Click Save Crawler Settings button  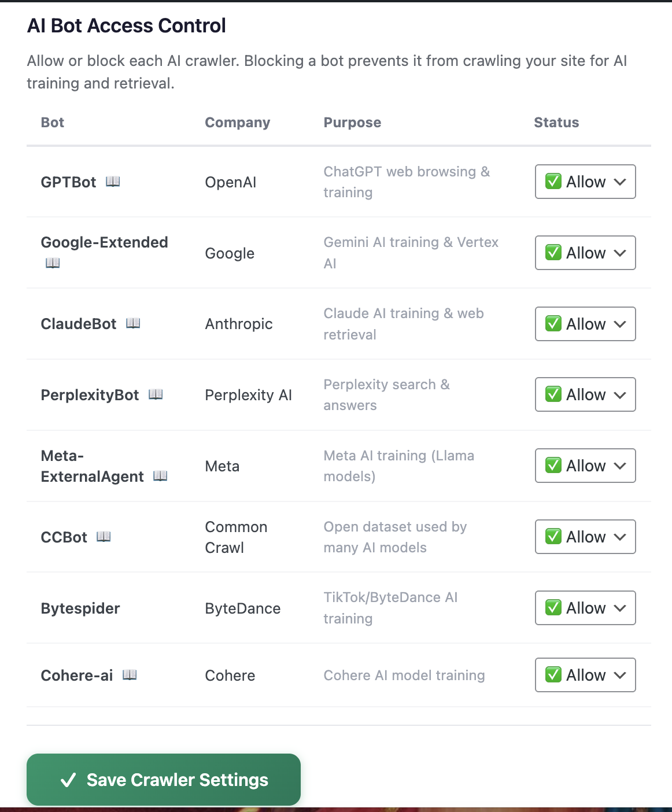164,780
